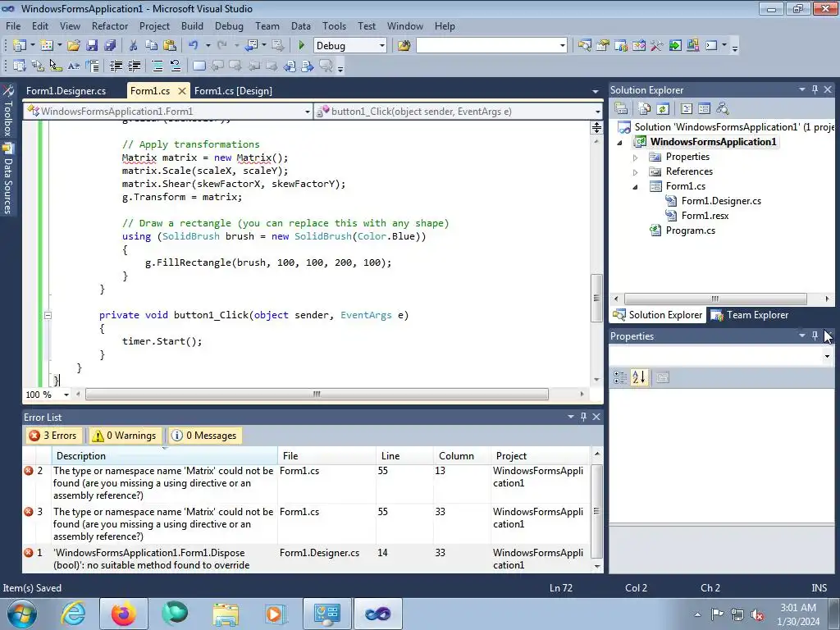Select Form1.resx in Solution Explorer
Screen dimensions: 840x630
pyautogui.click(x=705, y=216)
